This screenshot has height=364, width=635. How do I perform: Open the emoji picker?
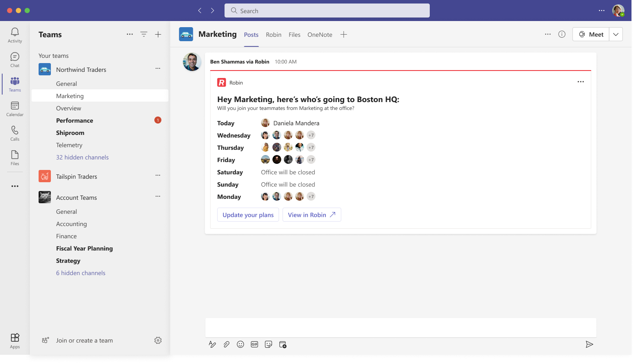click(240, 344)
